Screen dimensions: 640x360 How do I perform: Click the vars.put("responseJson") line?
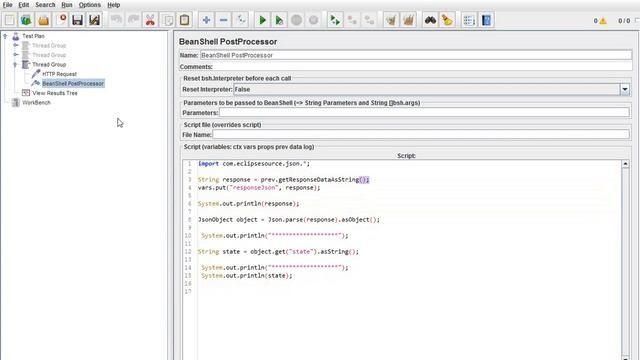[259, 188]
